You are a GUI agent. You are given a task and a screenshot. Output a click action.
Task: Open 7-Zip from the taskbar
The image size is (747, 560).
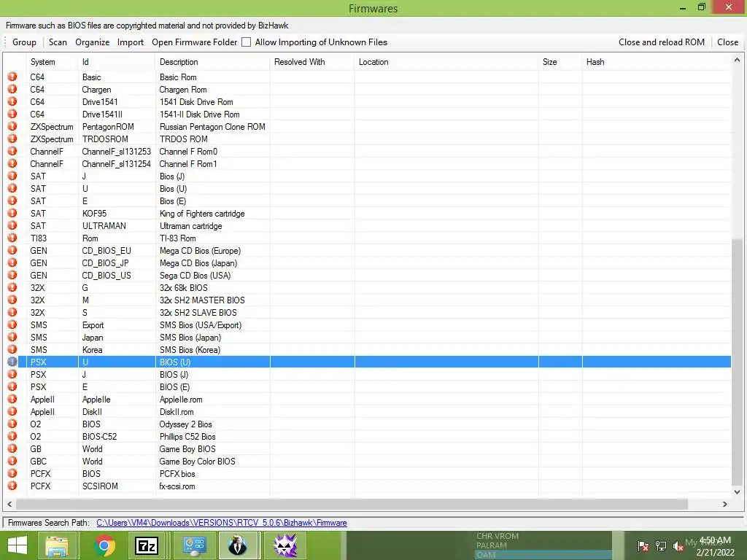click(x=147, y=545)
